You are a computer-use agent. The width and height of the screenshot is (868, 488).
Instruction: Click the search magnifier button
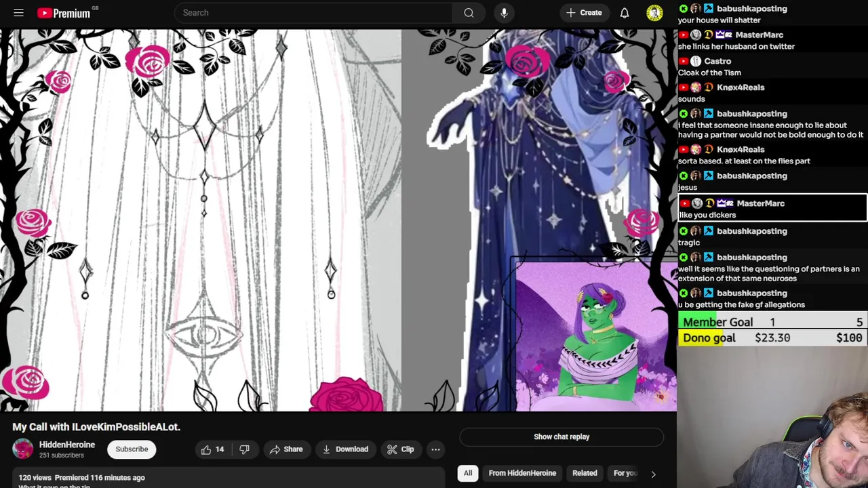click(469, 13)
